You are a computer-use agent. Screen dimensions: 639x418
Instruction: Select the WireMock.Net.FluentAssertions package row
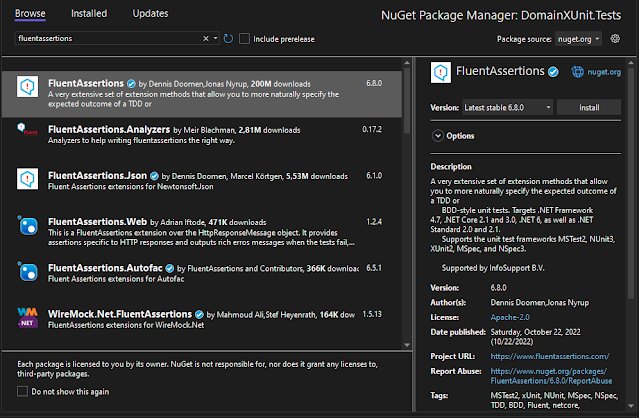pos(202,325)
